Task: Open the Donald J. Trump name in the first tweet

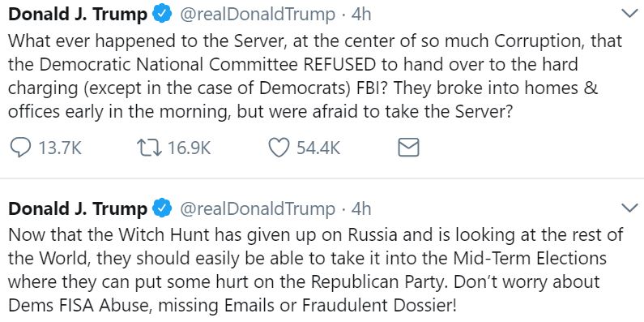Action: 78,15
